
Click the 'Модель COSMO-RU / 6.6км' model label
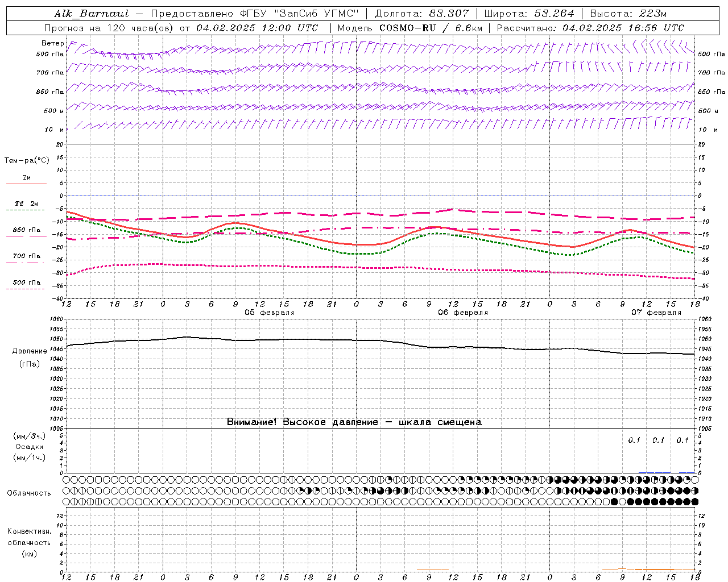point(410,28)
